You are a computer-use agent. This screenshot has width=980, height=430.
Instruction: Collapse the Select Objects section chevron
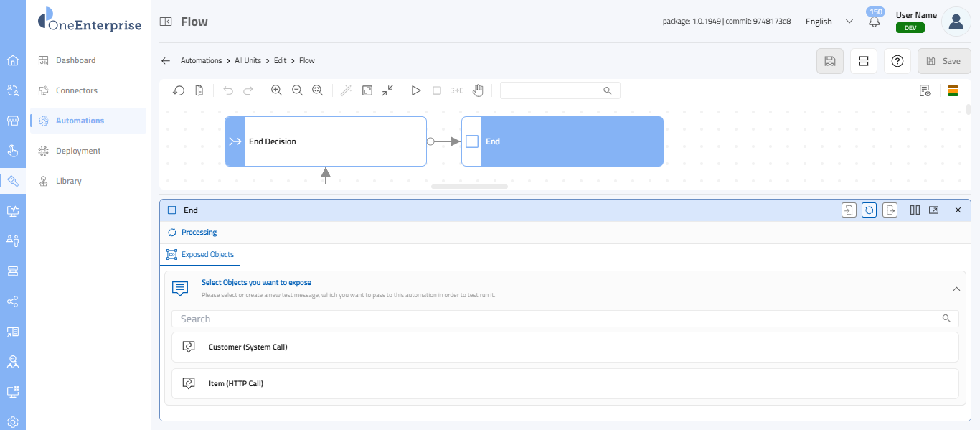pos(956,289)
